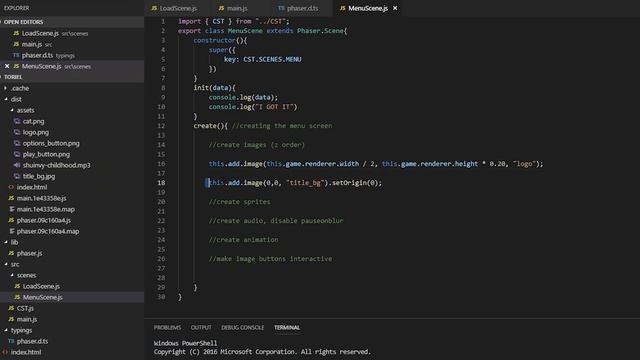Open CST.js in the src folder
The width and height of the screenshot is (640, 360).
pyautogui.click(x=25, y=308)
